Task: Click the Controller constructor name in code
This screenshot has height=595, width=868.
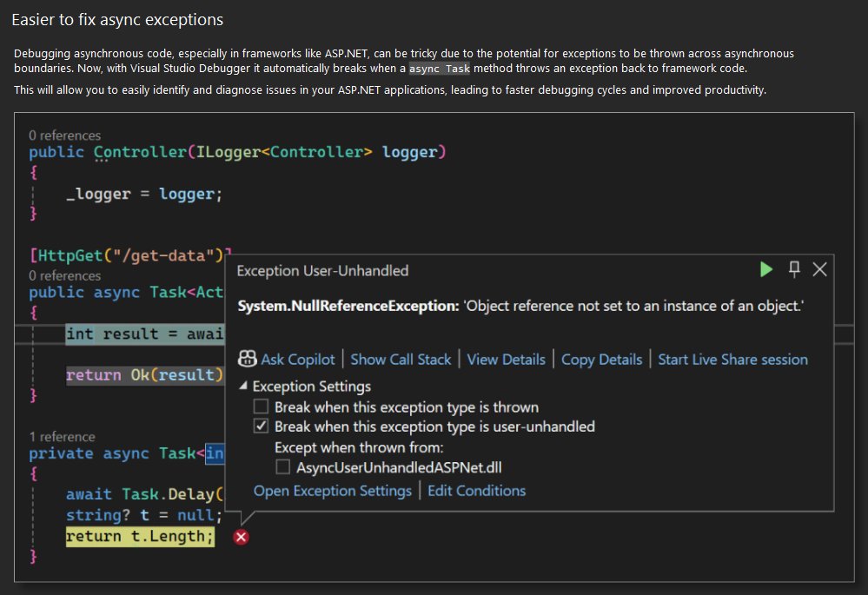Action: click(140, 152)
